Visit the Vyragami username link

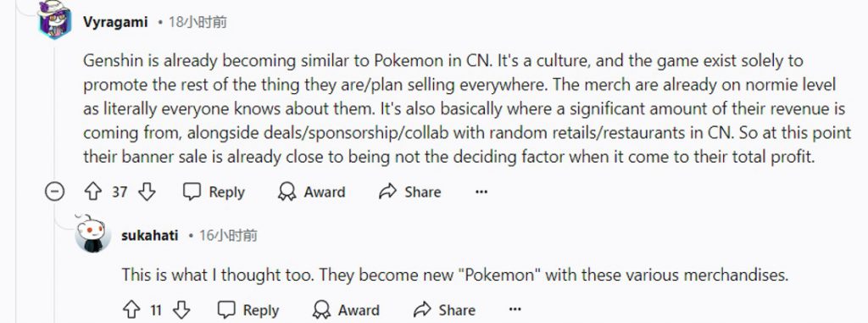[x=115, y=22]
